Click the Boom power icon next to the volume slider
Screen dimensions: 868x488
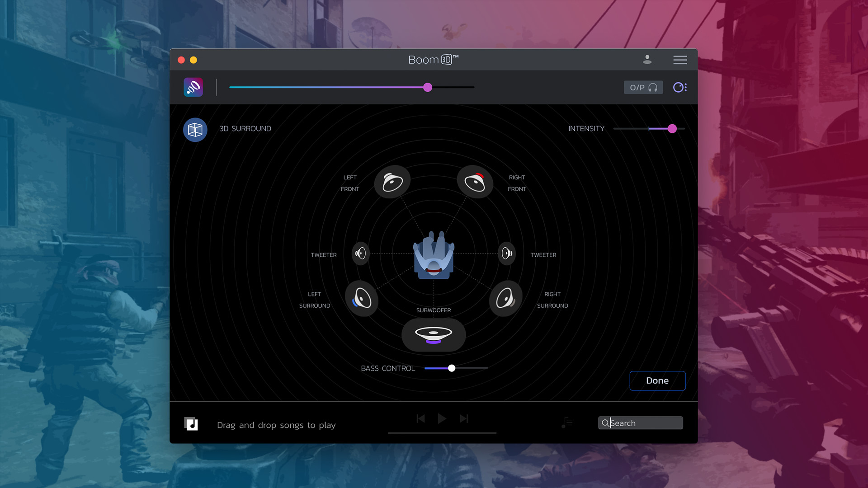pyautogui.click(x=193, y=87)
